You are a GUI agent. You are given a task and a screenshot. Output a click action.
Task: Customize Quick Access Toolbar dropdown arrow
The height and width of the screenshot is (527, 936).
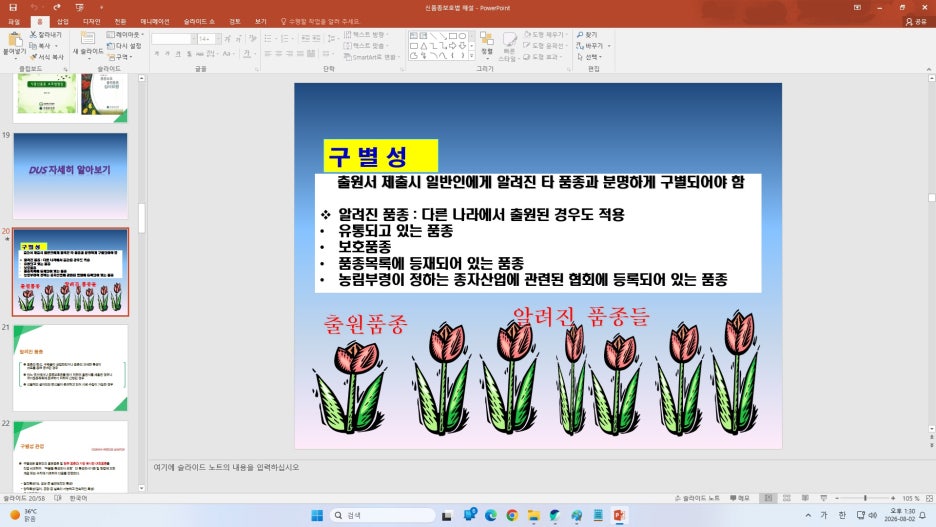(x=101, y=7)
